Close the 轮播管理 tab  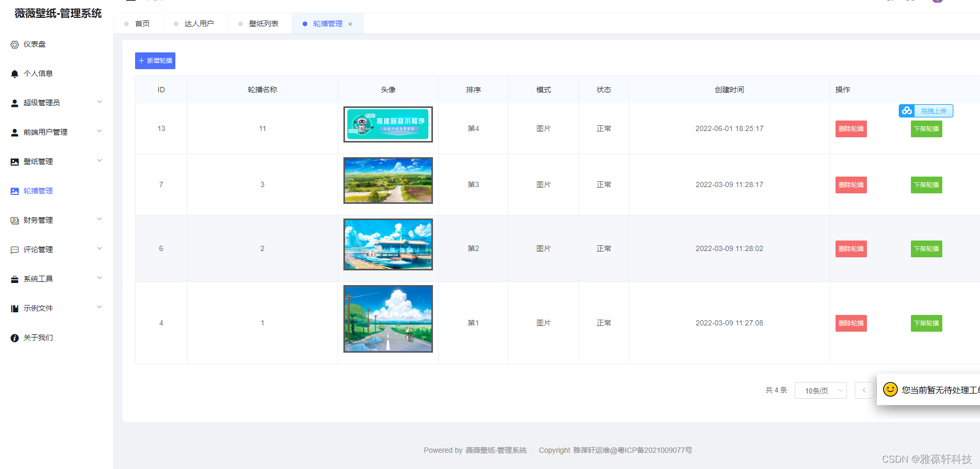tap(350, 24)
